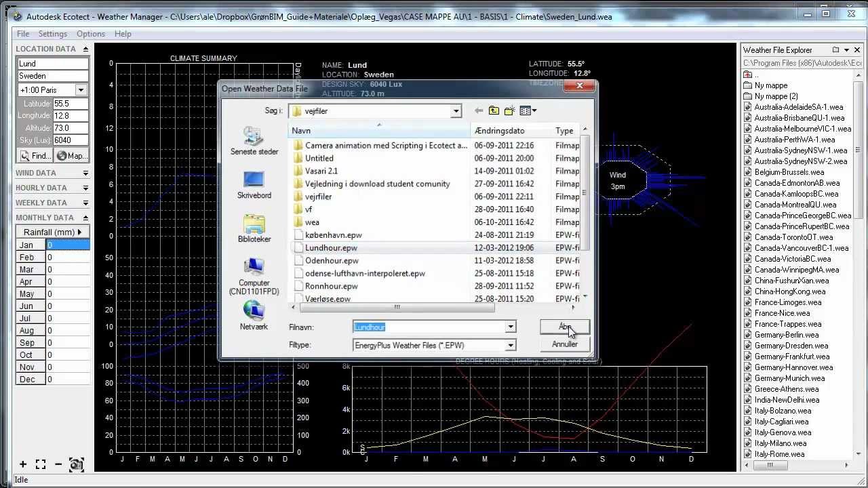Select the Odenhour.epw file
868x488 pixels.
click(x=332, y=260)
